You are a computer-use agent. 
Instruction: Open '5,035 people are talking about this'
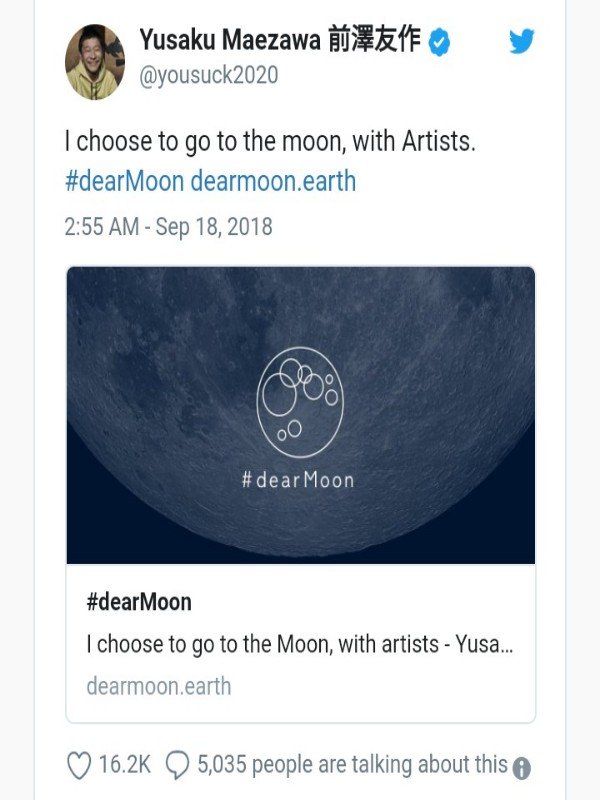pyautogui.click(x=353, y=765)
